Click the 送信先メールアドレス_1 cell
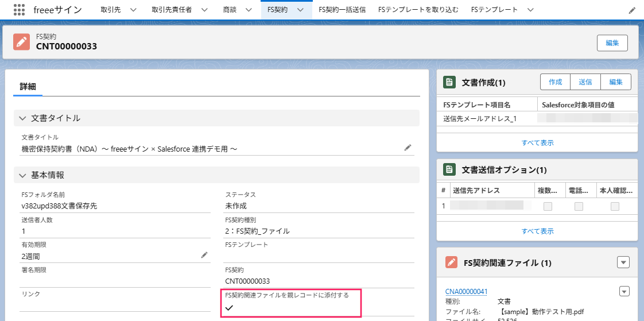The image size is (644, 321). pyautogui.click(x=479, y=119)
